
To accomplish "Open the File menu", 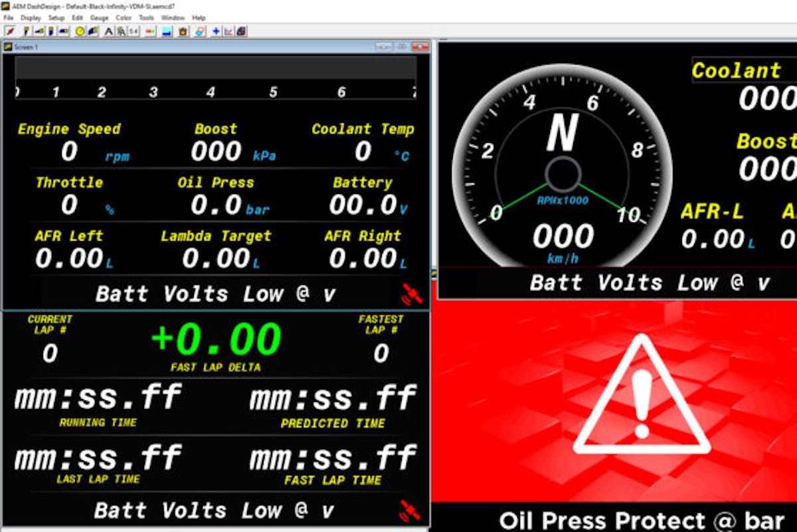I will click(x=9, y=18).
